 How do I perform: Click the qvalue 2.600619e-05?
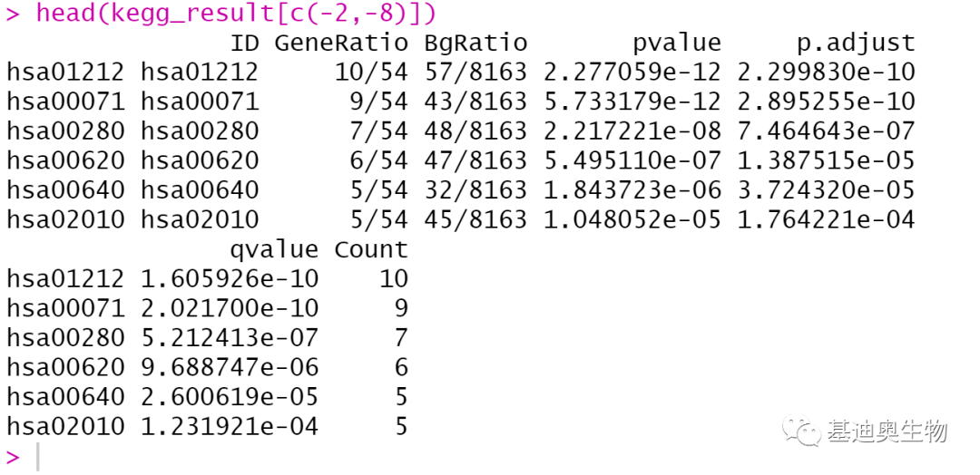[230, 396]
